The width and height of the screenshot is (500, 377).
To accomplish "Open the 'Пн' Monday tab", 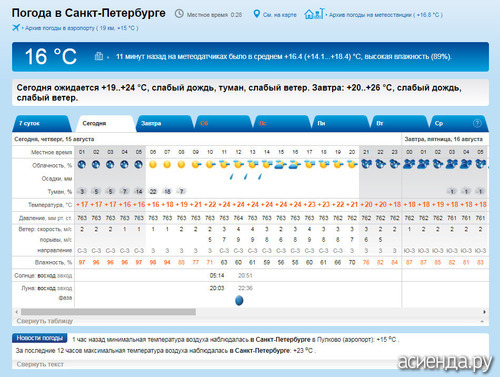I will pyautogui.click(x=340, y=123).
